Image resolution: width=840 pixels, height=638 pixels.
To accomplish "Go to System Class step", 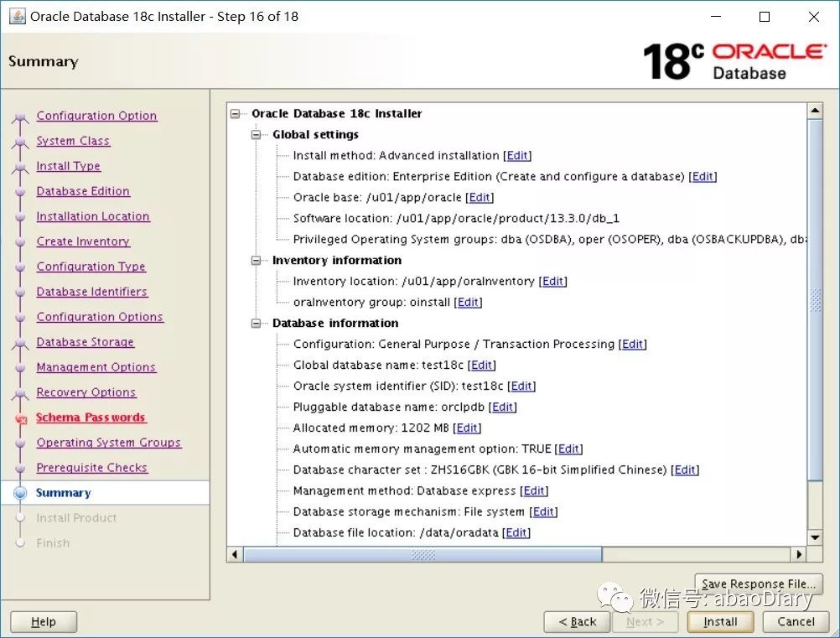I will tap(73, 141).
